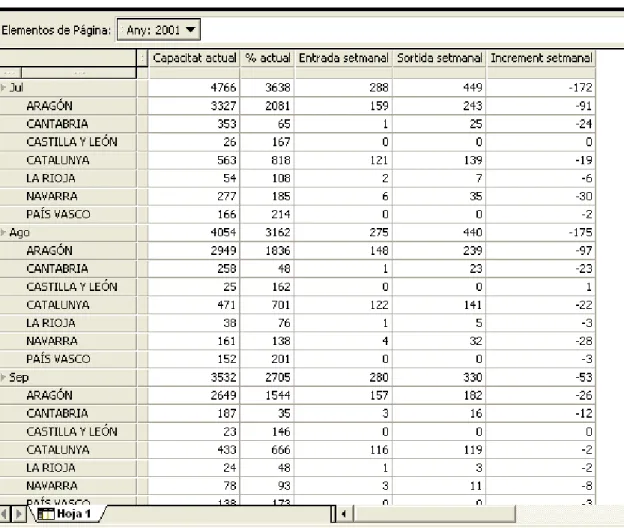Viewport: 624px width, 528px height.
Task: Click Jul total % actual cell 3638
Action: 267,88
